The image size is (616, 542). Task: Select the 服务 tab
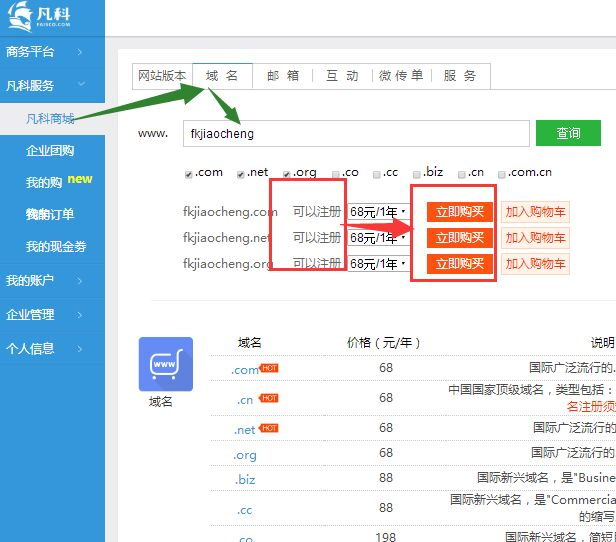(x=460, y=75)
